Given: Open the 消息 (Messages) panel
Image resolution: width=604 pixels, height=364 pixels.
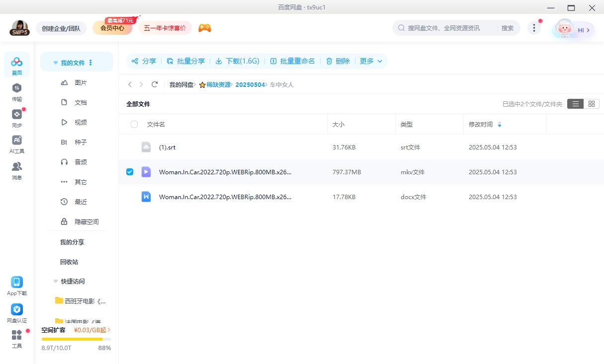Looking at the screenshot, I should [17, 169].
